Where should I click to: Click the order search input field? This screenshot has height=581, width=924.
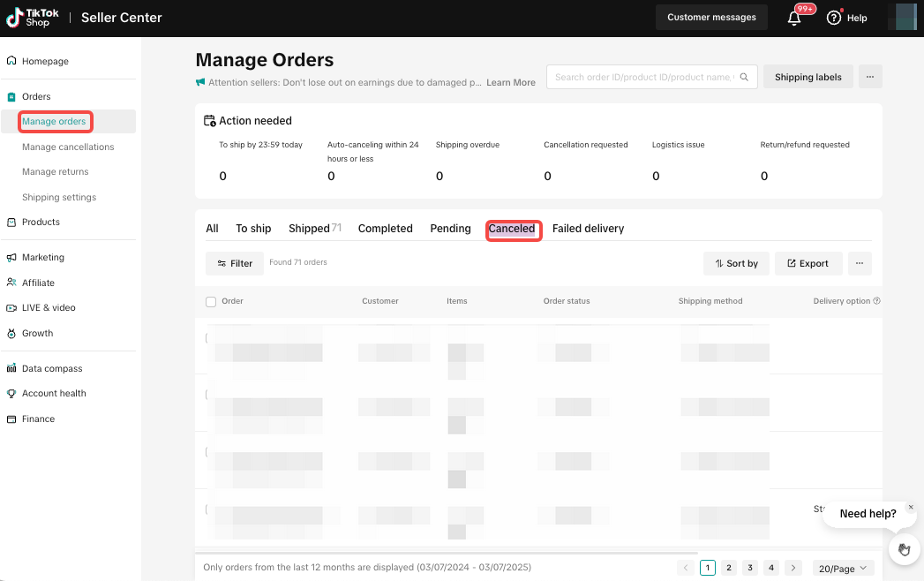642,77
